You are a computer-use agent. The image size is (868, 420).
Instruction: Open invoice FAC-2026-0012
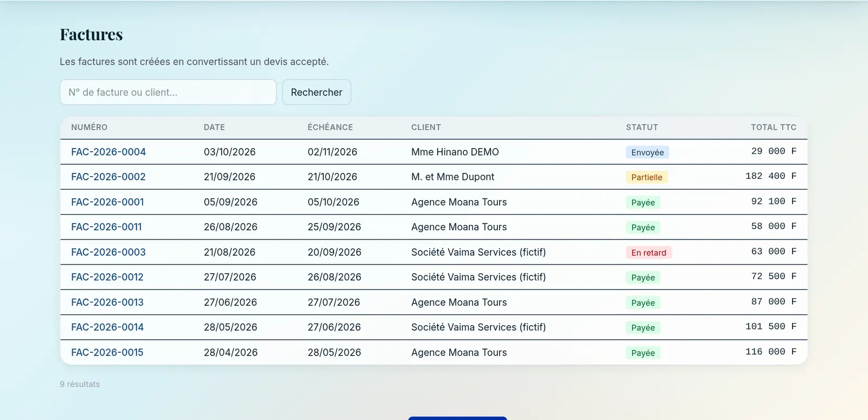coord(107,277)
